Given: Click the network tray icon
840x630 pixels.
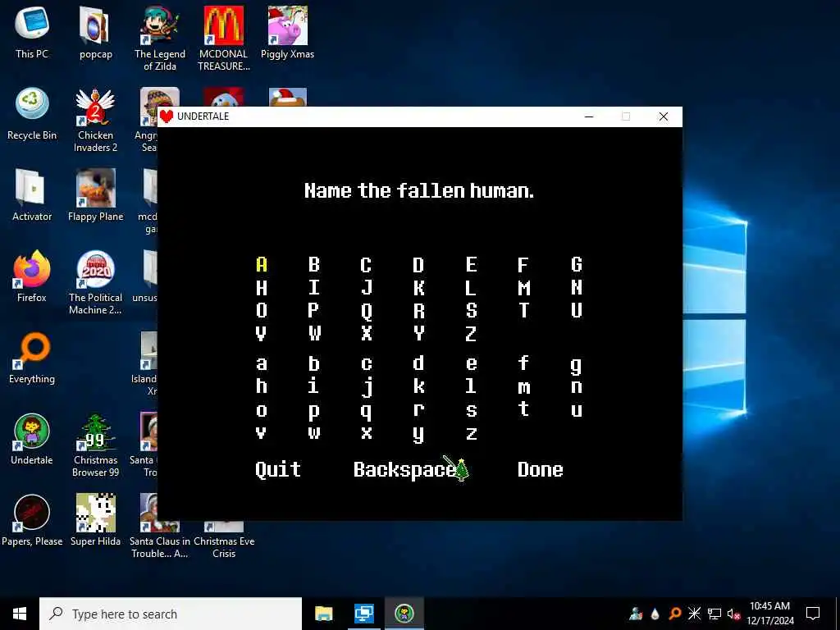Looking at the screenshot, I should pyautogui.click(x=714, y=614).
